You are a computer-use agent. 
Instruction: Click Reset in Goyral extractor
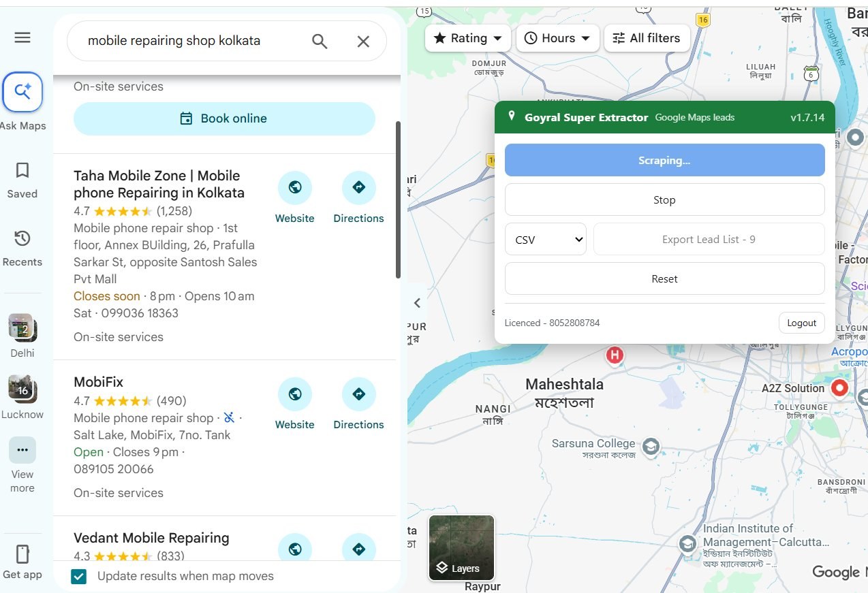pos(664,279)
